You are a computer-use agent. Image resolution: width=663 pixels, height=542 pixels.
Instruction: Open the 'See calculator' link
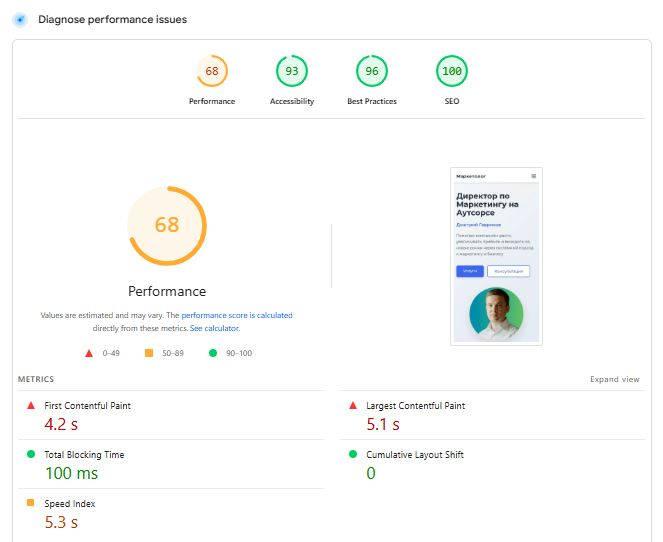pos(214,328)
